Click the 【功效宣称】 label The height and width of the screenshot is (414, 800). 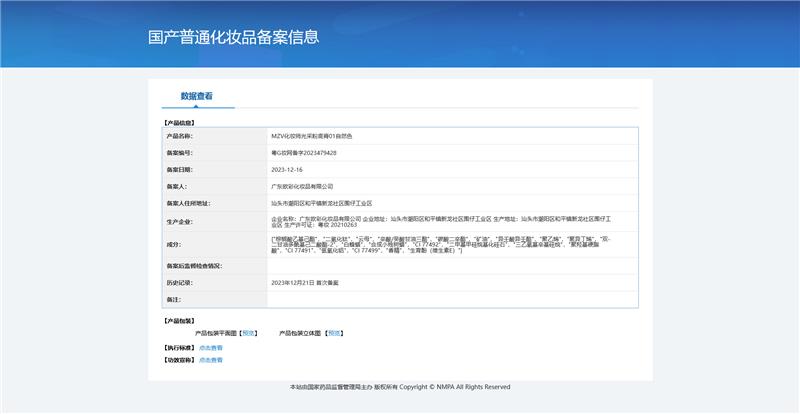pos(179,360)
